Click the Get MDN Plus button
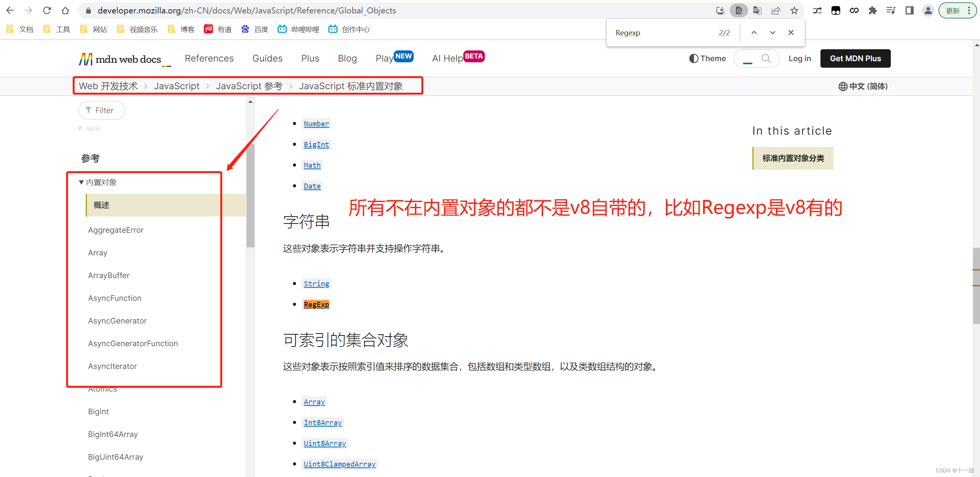This screenshot has height=477, width=980. coord(855,58)
